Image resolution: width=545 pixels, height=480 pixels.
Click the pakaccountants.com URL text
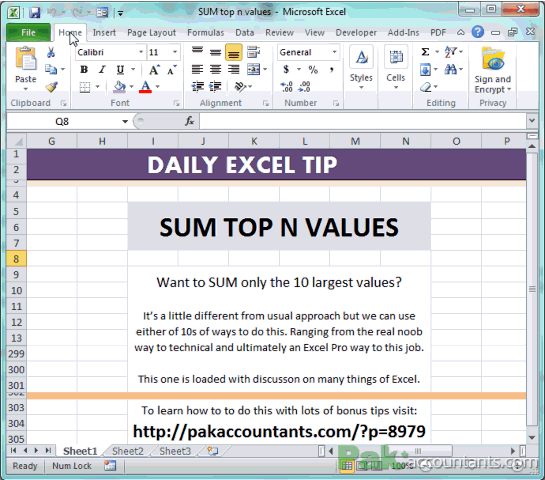tap(279, 431)
